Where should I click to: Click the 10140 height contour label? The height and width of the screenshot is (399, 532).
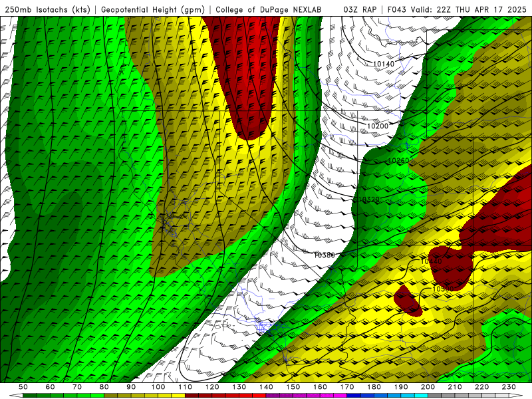click(x=384, y=64)
